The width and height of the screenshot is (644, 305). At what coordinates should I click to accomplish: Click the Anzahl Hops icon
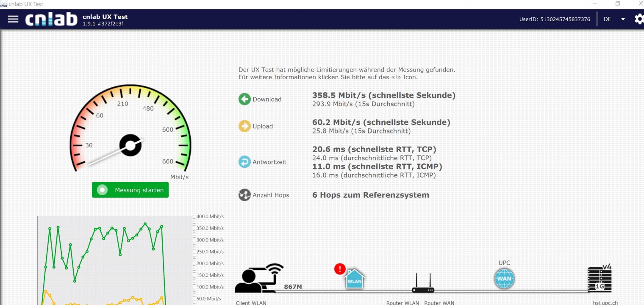pos(244,195)
